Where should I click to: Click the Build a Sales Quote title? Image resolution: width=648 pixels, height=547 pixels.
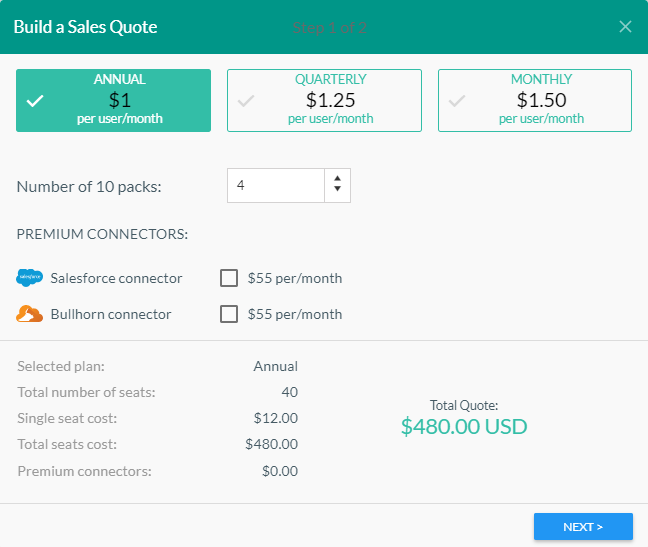(85, 27)
